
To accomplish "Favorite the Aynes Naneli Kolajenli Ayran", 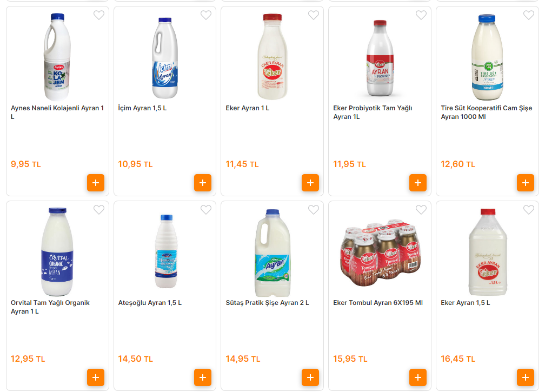I will (x=99, y=15).
